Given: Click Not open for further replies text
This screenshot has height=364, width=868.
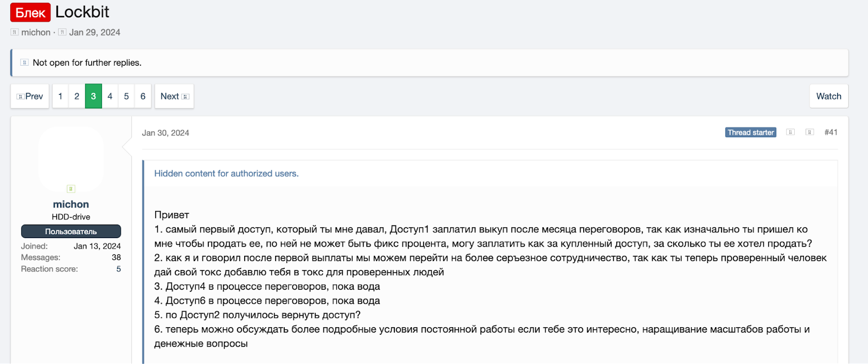Looking at the screenshot, I should [x=87, y=62].
